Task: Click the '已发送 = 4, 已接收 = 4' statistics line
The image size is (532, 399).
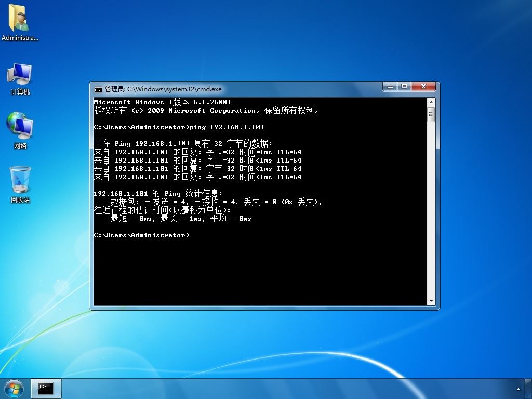Action: [x=216, y=202]
